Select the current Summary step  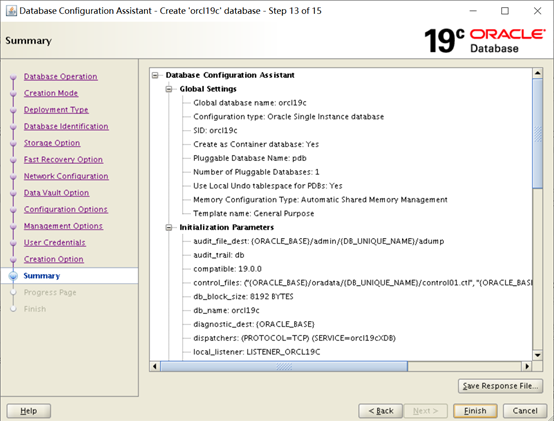click(x=42, y=276)
